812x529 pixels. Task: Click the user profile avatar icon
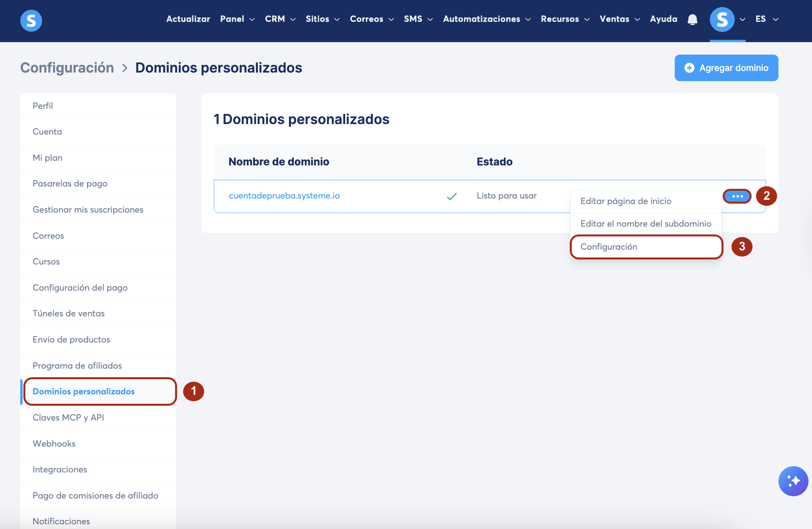click(722, 20)
